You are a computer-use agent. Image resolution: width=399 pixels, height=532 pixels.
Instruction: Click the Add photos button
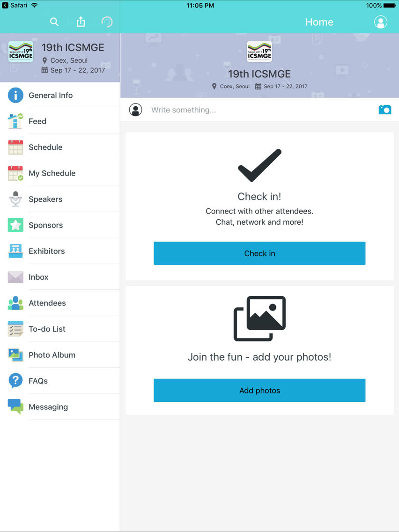pyautogui.click(x=259, y=391)
